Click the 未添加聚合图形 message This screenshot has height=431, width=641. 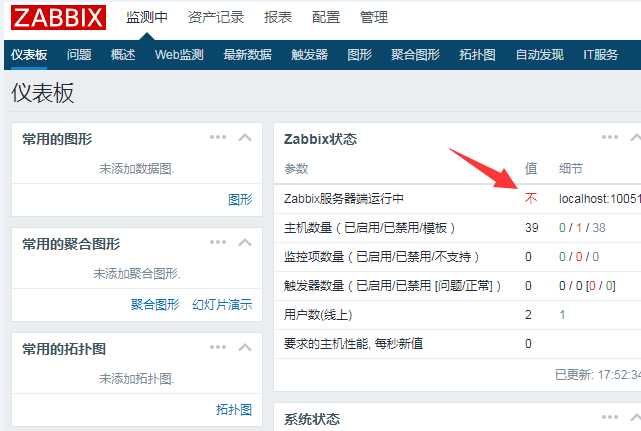tap(137, 274)
